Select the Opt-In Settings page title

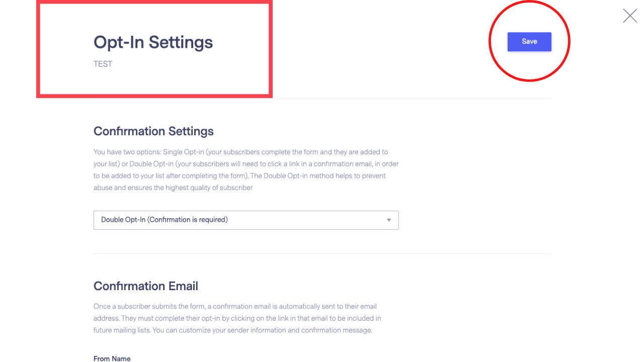coord(153,42)
